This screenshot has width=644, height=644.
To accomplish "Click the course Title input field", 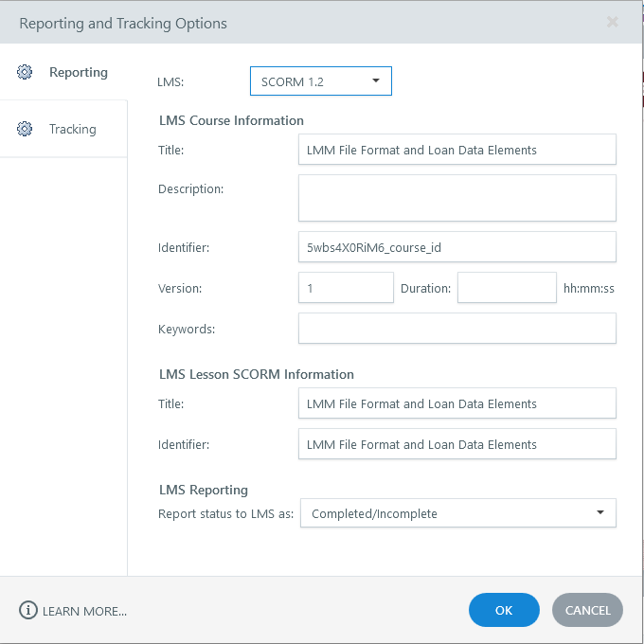I will pyautogui.click(x=456, y=150).
